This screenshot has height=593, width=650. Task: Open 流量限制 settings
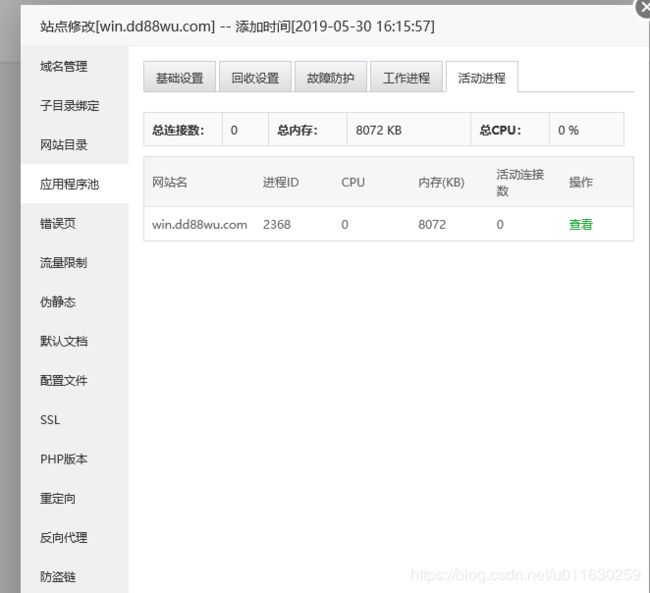pos(63,262)
